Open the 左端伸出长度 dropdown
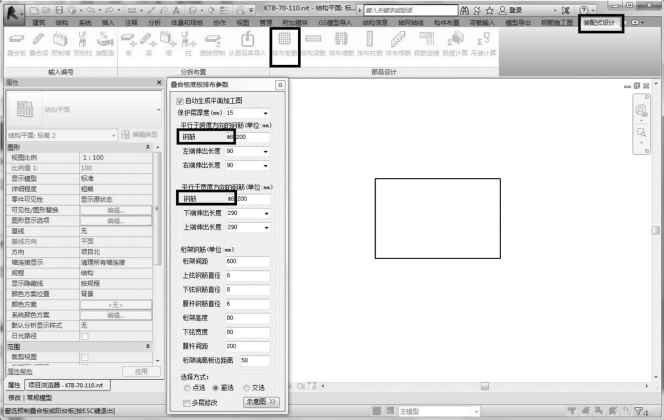 (266, 152)
